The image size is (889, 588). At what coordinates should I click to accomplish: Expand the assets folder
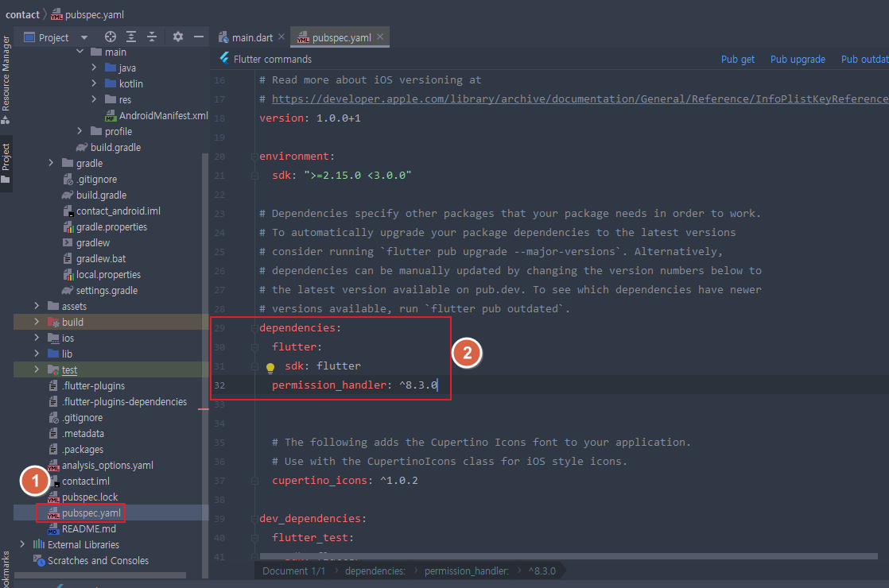pyautogui.click(x=37, y=306)
